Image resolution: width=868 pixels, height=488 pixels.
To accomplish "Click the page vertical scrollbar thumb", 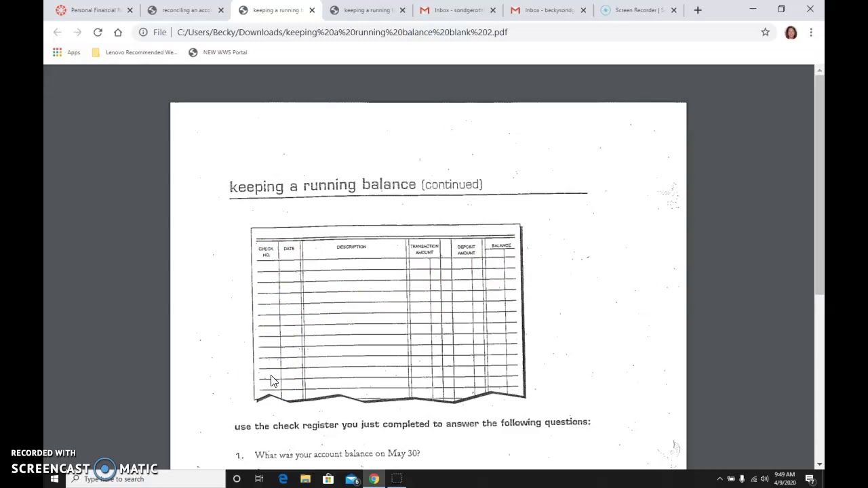I will coord(819,185).
